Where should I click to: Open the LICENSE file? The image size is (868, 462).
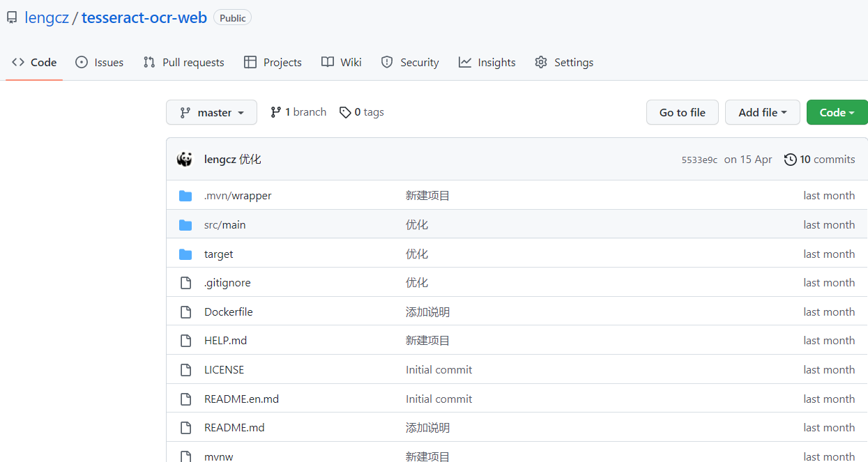[224, 370]
